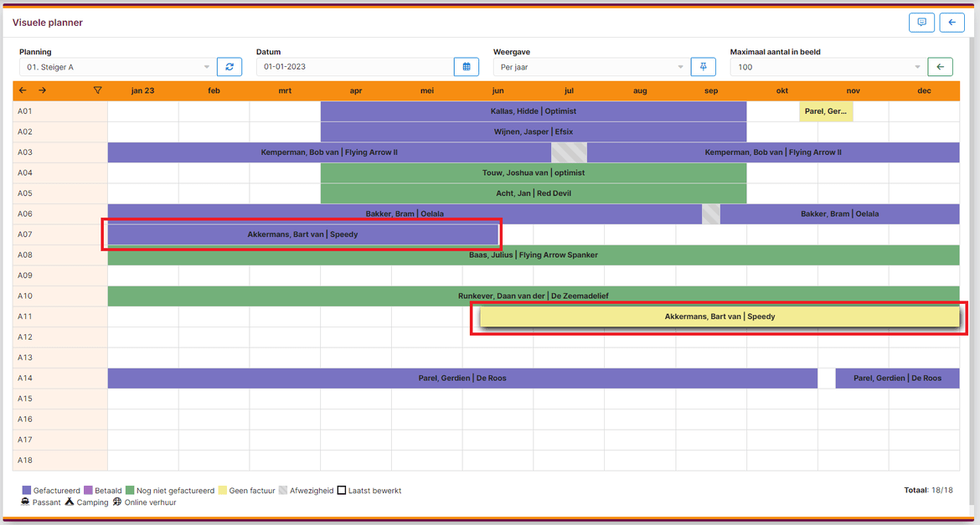
Task: Click the back arrow button in header
Action: tap(952, 23)
